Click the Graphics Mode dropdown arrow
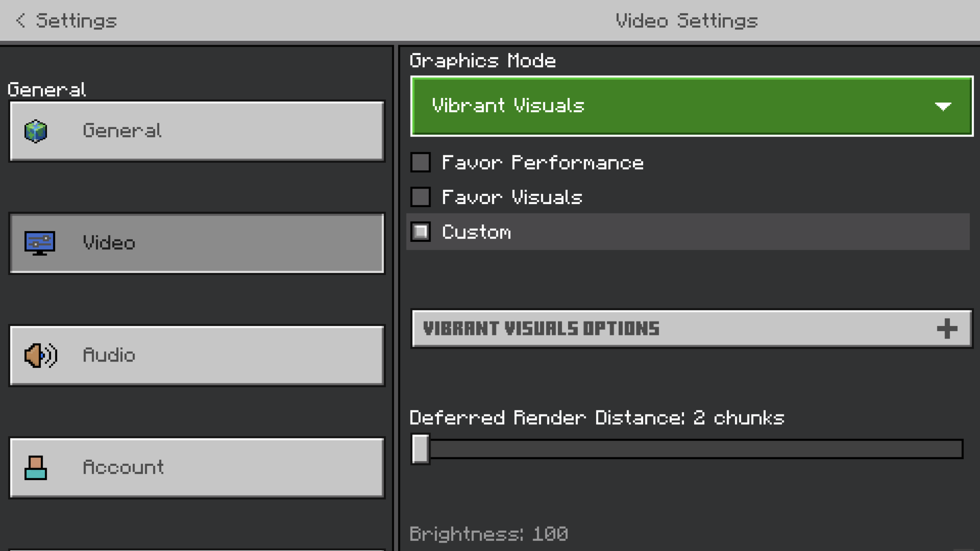The image size is (980, 551). coord(942,106)
